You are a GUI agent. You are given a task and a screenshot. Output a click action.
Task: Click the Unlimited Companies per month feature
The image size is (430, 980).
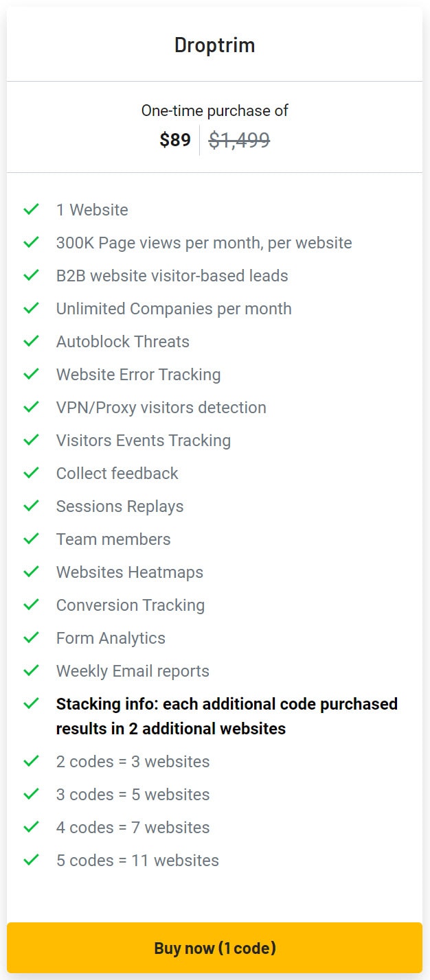pos(174,308)
